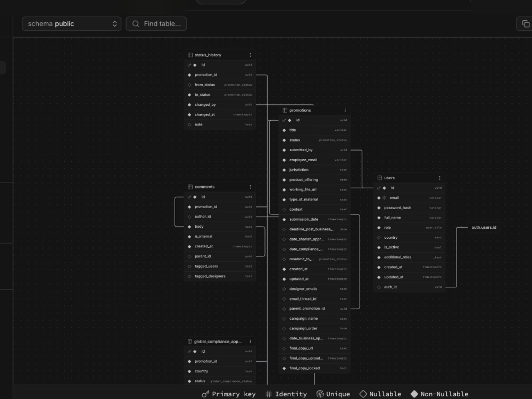Click tagged_users column in comments
This screenshot has width=532, height=399.
220,267
